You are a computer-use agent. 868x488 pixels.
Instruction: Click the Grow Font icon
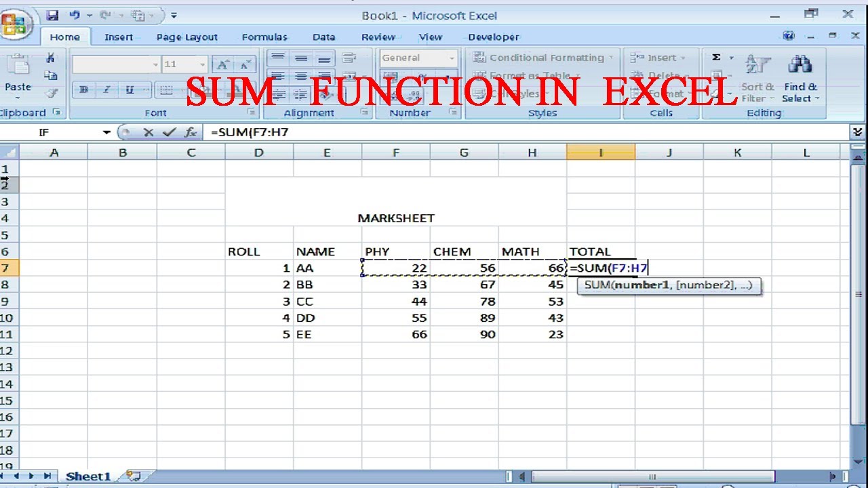coord(222,64)
